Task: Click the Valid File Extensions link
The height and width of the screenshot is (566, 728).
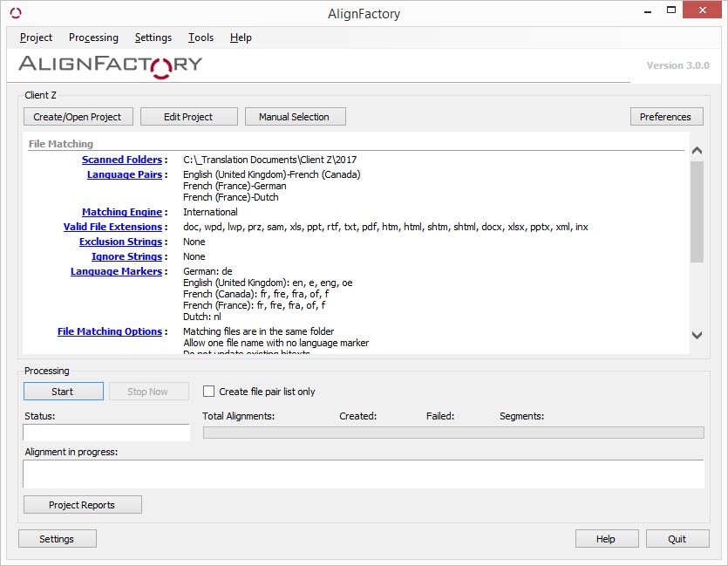Action: [x=112, y=228]
